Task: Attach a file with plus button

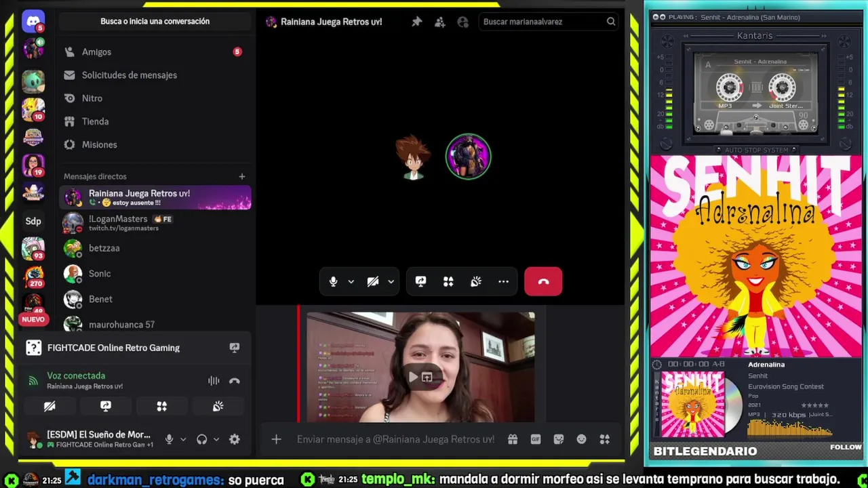Action: coord(276,439)
